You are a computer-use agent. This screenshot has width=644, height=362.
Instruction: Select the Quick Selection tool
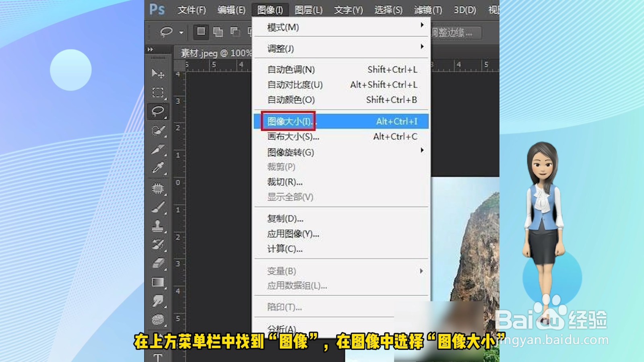158,130
